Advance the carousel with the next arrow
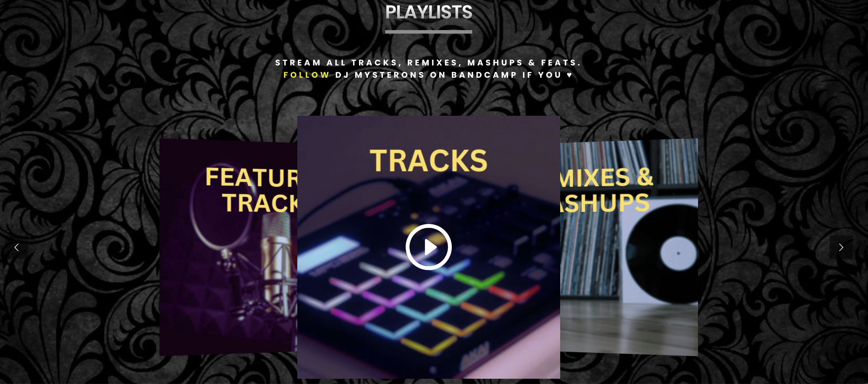The image size is (868, 384). coord(841,248)
